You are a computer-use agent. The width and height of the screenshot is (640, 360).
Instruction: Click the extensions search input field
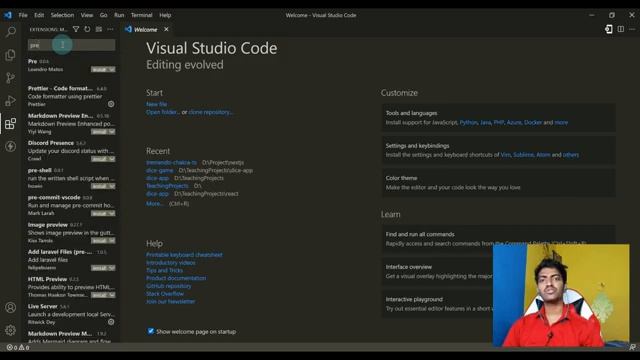click(x=71, y=45)
